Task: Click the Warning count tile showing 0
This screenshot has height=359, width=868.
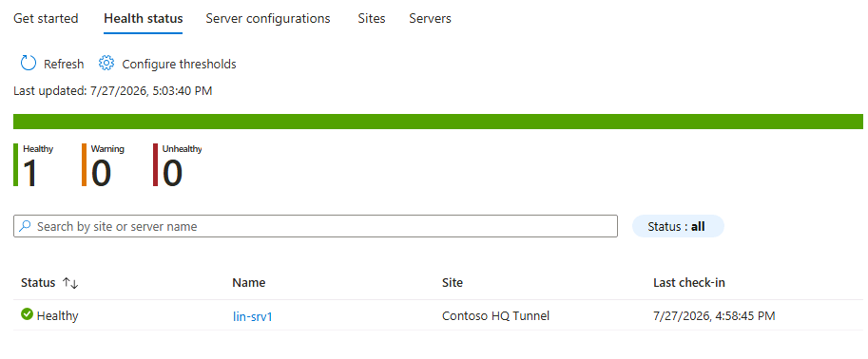Action: point(104,165)
